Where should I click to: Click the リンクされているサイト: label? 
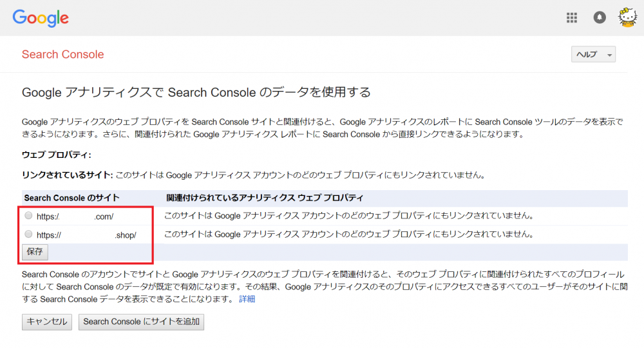[67, 175]
